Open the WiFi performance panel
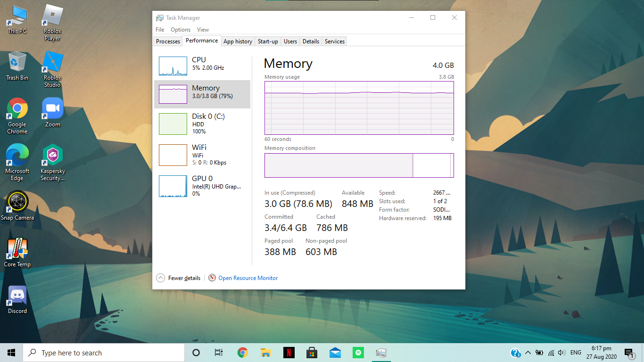The width and height of the screenshot is (644, 362). pos(202,155)
